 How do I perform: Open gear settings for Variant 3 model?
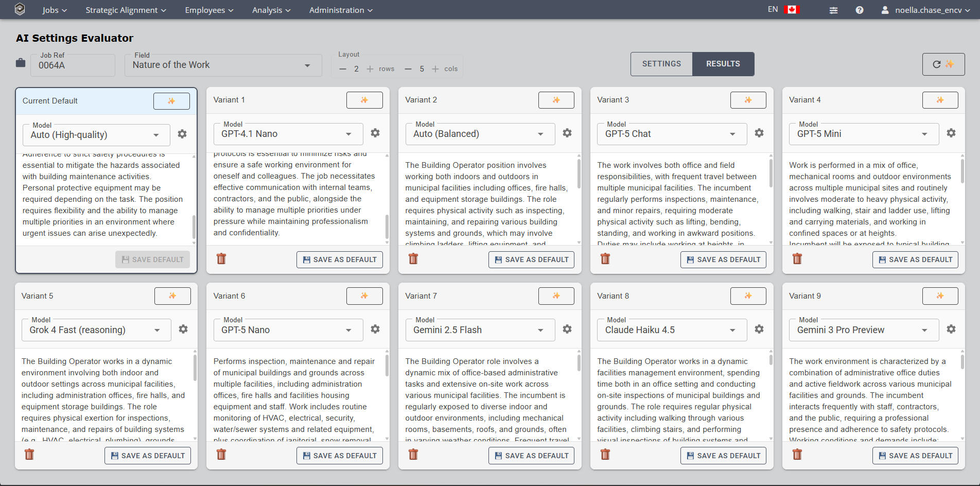pyautogui.click(x=759, y=133)
